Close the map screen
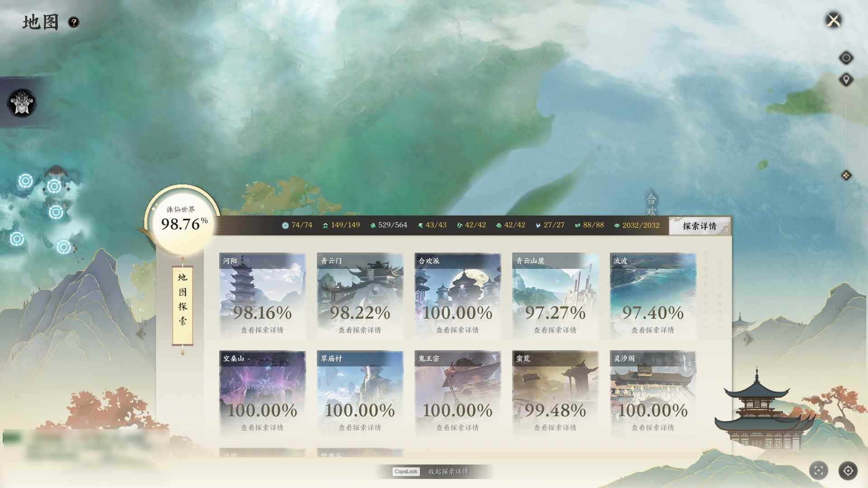The height and width of the screenshot is (488, 868). pyautogui.click(x=833, y=20)
